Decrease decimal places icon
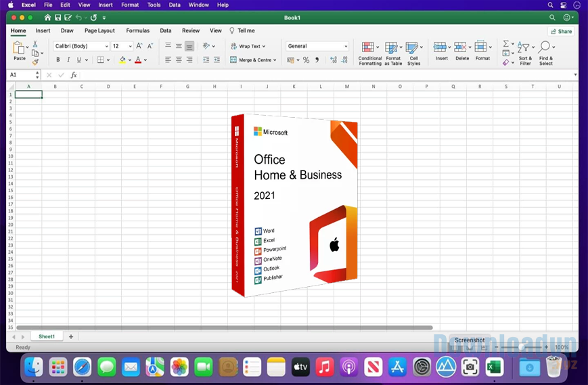 pos(344,60)
